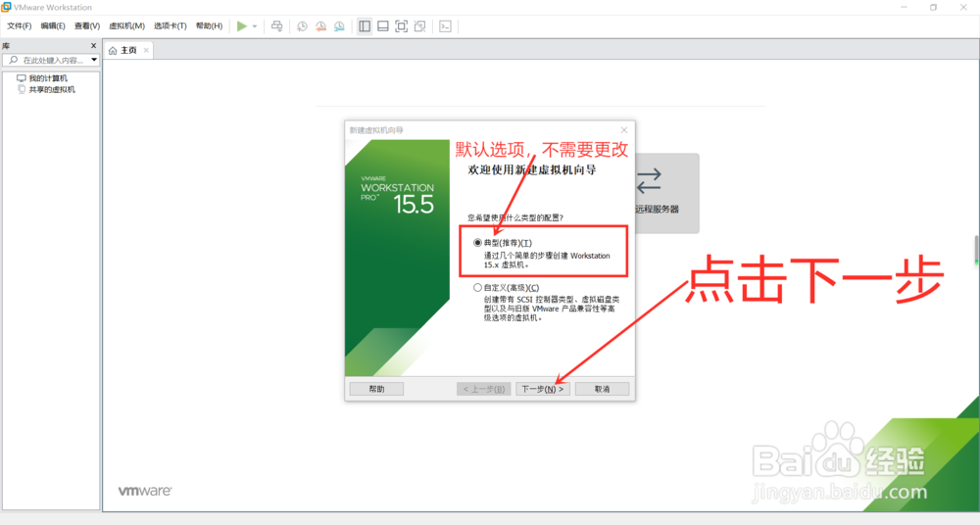Click the library search input field
This screenshot has width=980, height=525.
click(x=49, y=60)
